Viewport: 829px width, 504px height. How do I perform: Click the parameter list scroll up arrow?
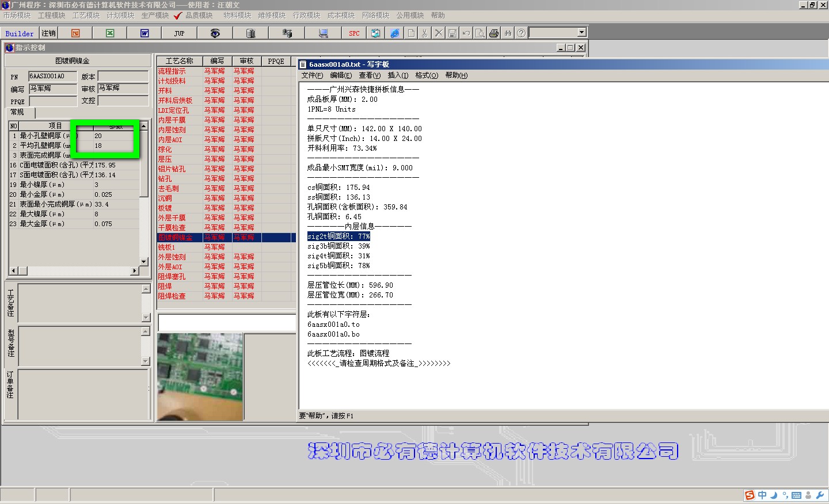pyautogui.click(x=144, y=125)
